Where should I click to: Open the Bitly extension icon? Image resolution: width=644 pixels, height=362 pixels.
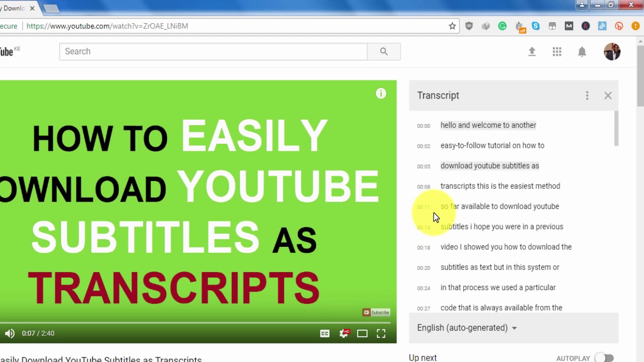619,26
